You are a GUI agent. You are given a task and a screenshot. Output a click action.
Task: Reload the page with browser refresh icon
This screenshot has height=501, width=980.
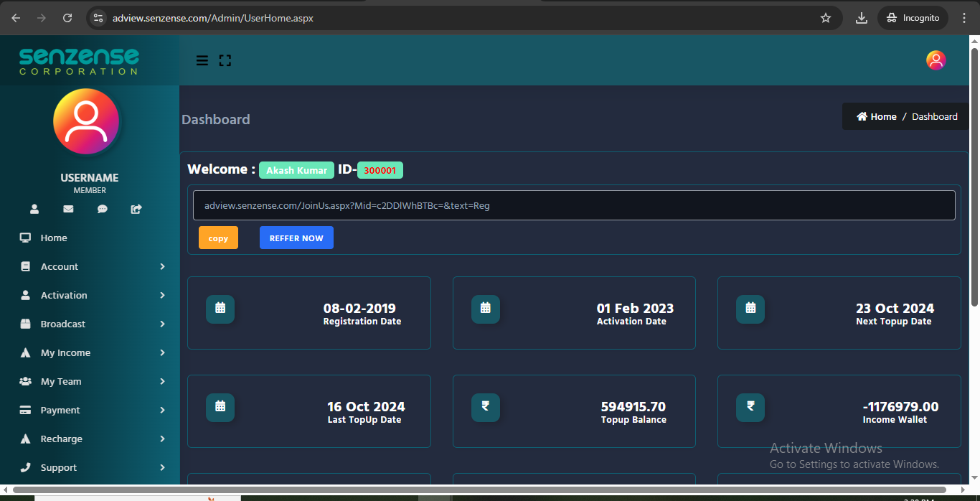[67, 18]
